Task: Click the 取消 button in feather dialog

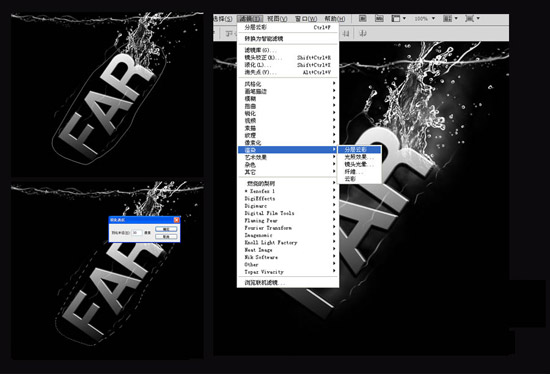Action: pyautogui.click(x=166, y=236)
